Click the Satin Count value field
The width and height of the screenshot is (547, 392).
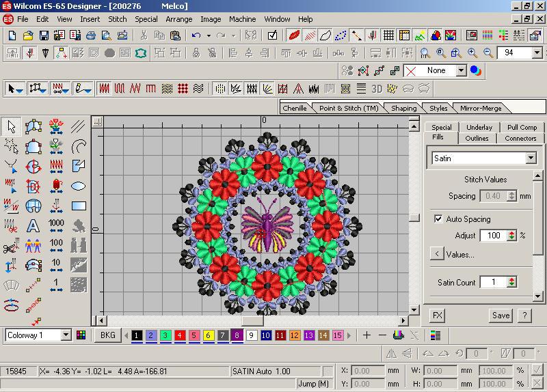click(494, 282)
